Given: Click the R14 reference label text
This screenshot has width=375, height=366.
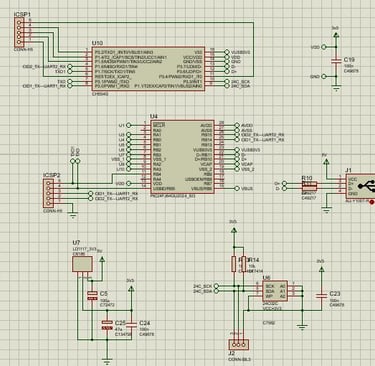Looking at the screenshot, I should 254,260.
